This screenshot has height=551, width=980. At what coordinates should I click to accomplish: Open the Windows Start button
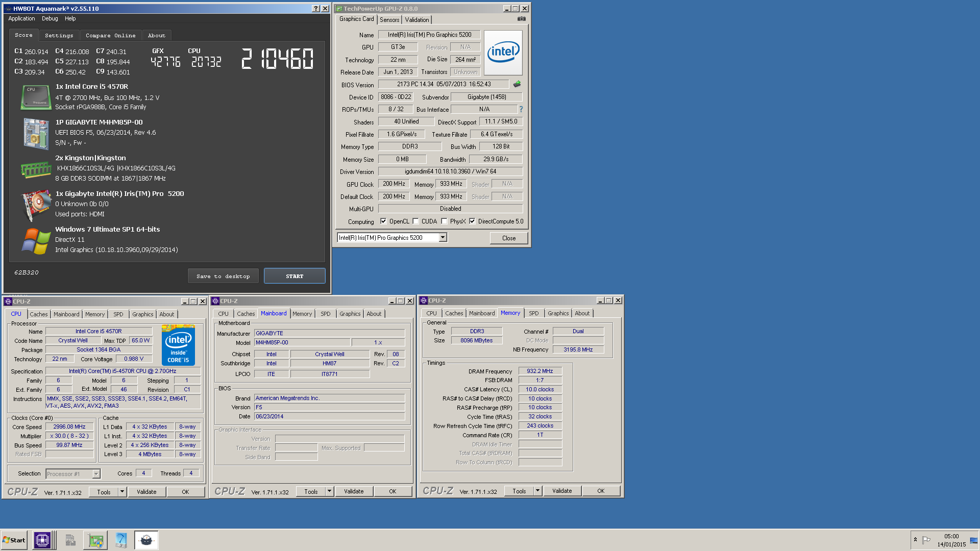coord(14,540)
